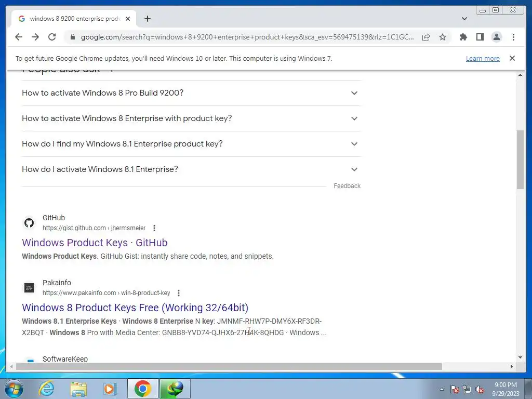The width and height of the screenshot is (532, 399).
Task: Open the clock showing 9:00 PM
Action: [x=506, y=389]
